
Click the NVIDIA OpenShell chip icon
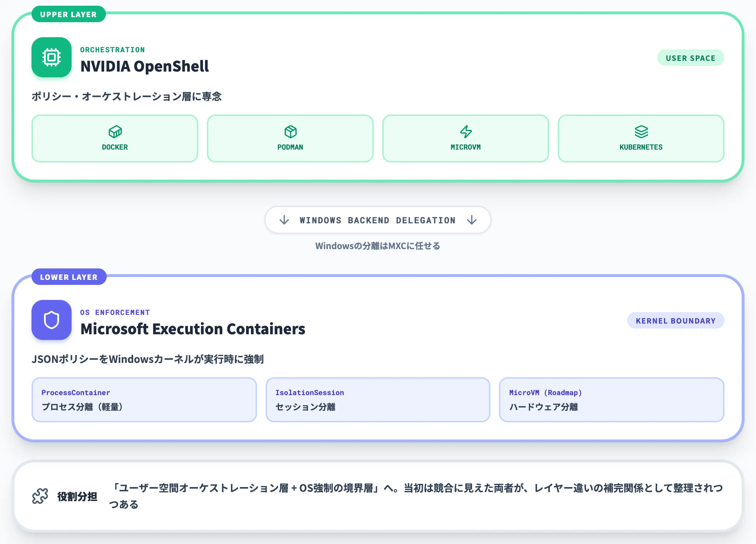[x=52, y=57]
